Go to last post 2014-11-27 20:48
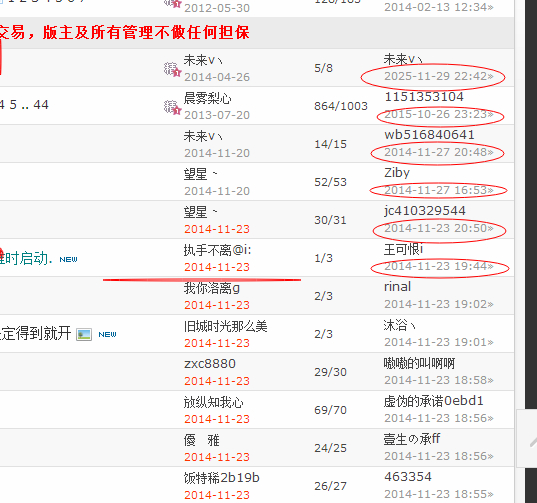The height and width of the screenshot is (503, 537). point(439,152)
